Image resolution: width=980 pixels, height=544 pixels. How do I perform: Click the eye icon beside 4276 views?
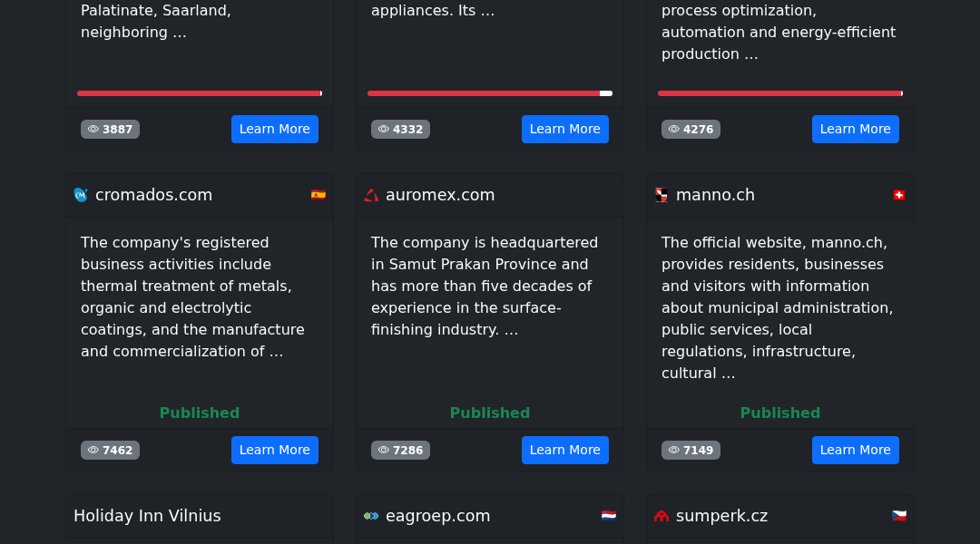(x=673, y=130)
